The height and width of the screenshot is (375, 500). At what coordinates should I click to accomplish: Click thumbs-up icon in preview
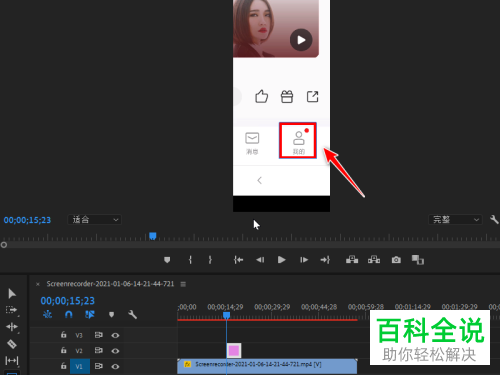[261, 97]
